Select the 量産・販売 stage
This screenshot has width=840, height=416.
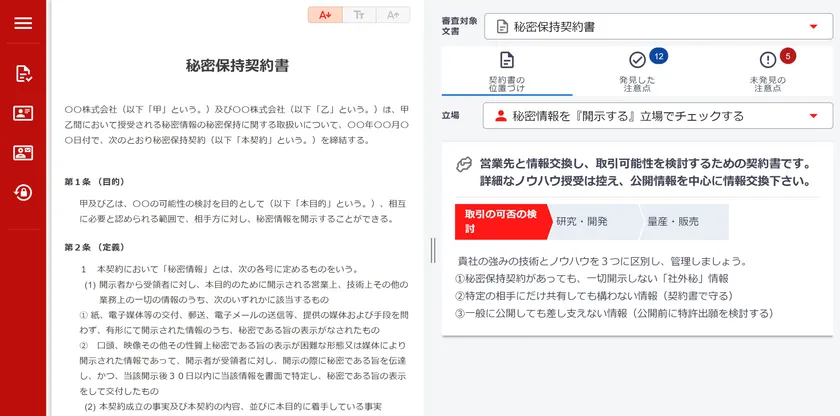[x=682, y=222]
